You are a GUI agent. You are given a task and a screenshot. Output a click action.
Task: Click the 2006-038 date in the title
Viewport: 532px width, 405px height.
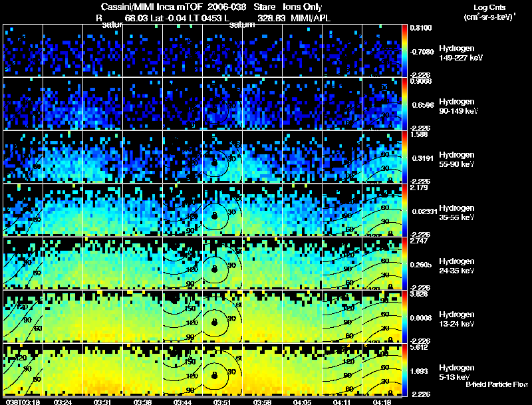[227, 7]
